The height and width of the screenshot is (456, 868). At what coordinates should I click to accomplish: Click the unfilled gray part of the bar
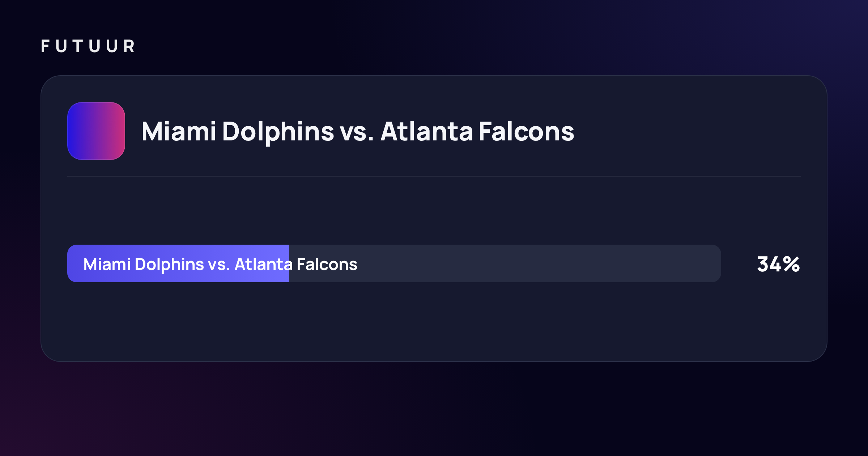coord(505,263)
